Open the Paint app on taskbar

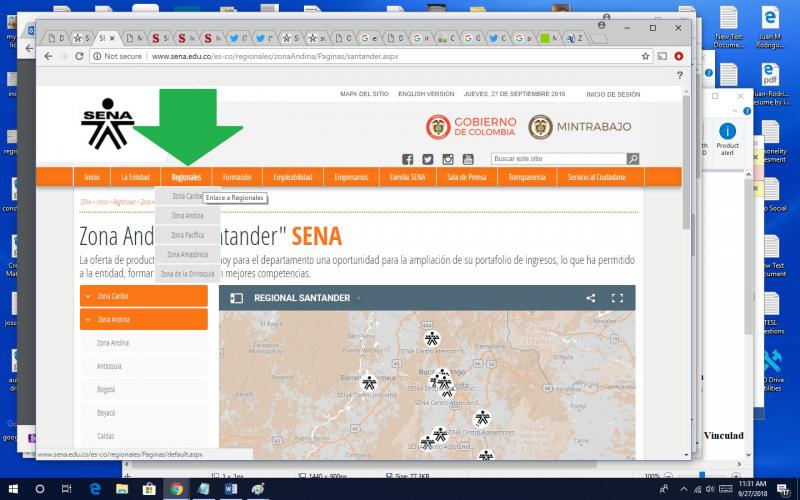tap(258, 489)
